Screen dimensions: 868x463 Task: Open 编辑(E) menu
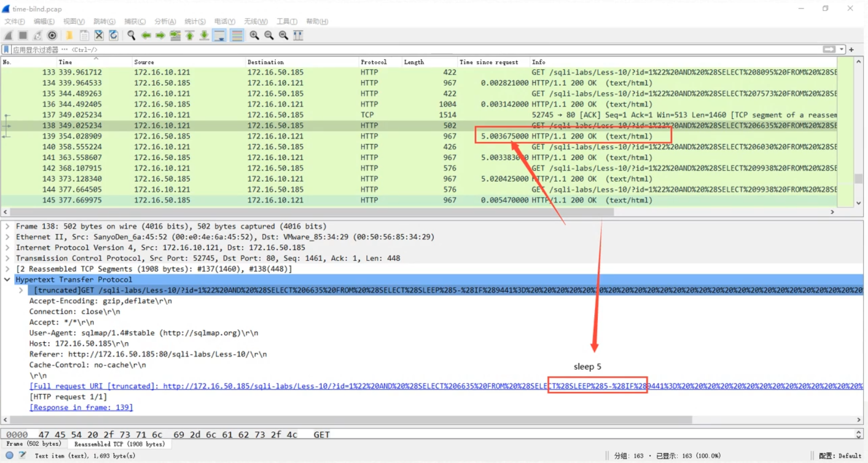tap(44, 22)
